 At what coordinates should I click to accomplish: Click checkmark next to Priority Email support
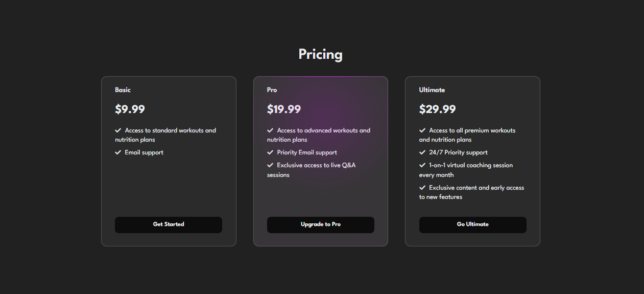(x=270, y=152)
